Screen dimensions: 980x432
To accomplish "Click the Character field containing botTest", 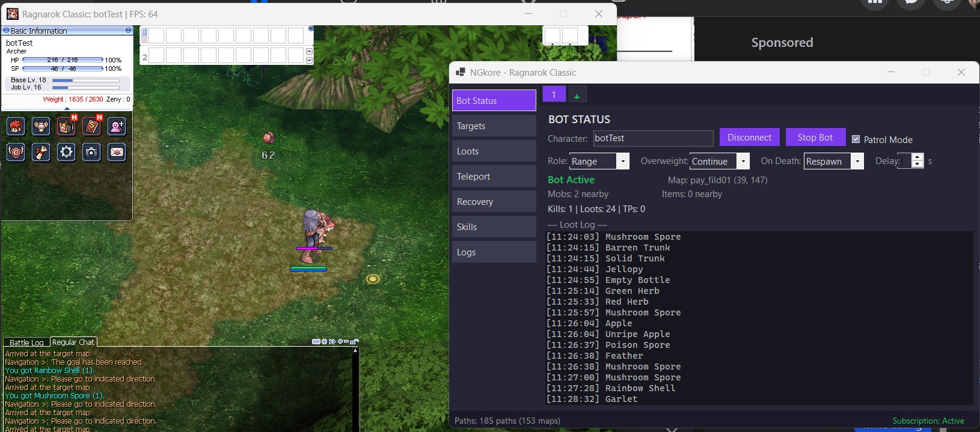I will pos(654,138).
